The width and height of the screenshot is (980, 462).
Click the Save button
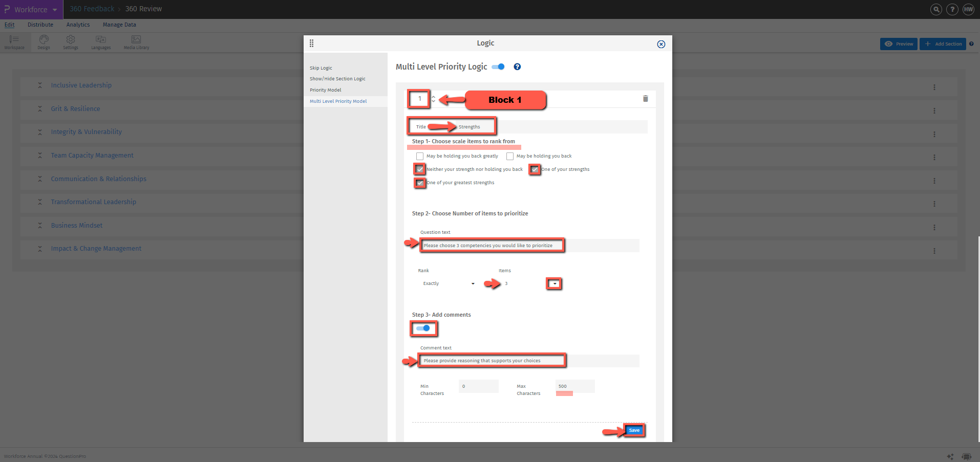(x=634, y=430)
